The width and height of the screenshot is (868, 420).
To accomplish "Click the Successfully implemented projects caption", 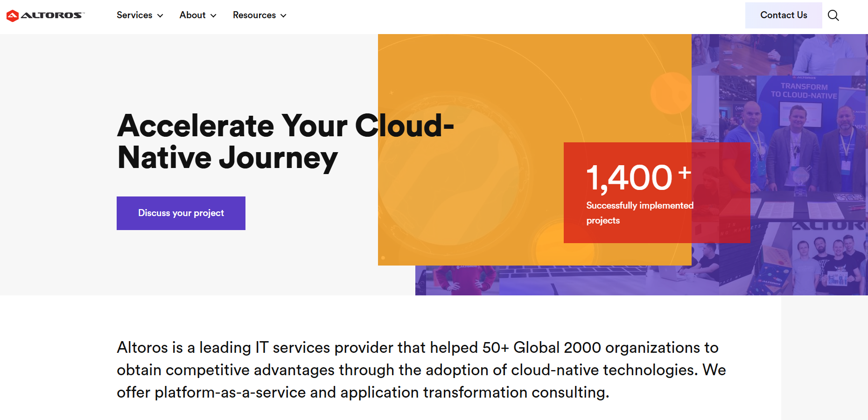I will (x=639, y=213).
